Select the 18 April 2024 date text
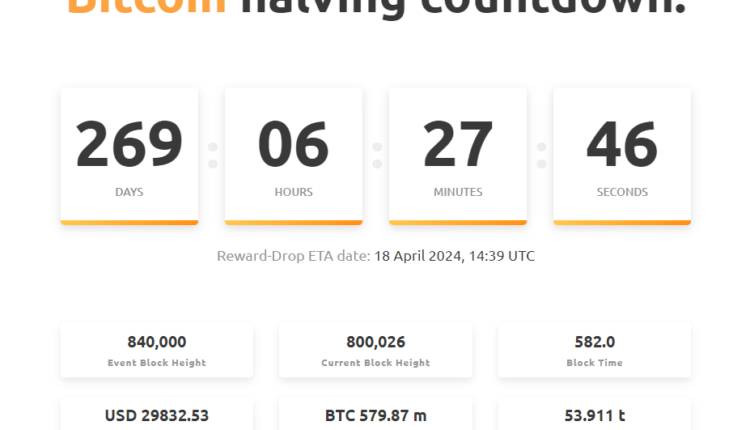Screen dimensions: 750x430 418,256
